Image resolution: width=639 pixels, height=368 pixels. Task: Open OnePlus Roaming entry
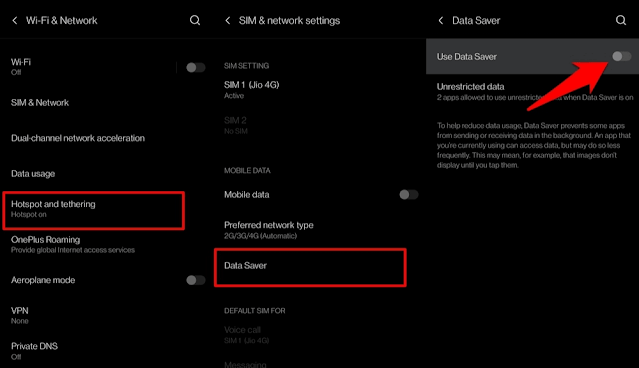pyautogui.click(x=106, y=244)
